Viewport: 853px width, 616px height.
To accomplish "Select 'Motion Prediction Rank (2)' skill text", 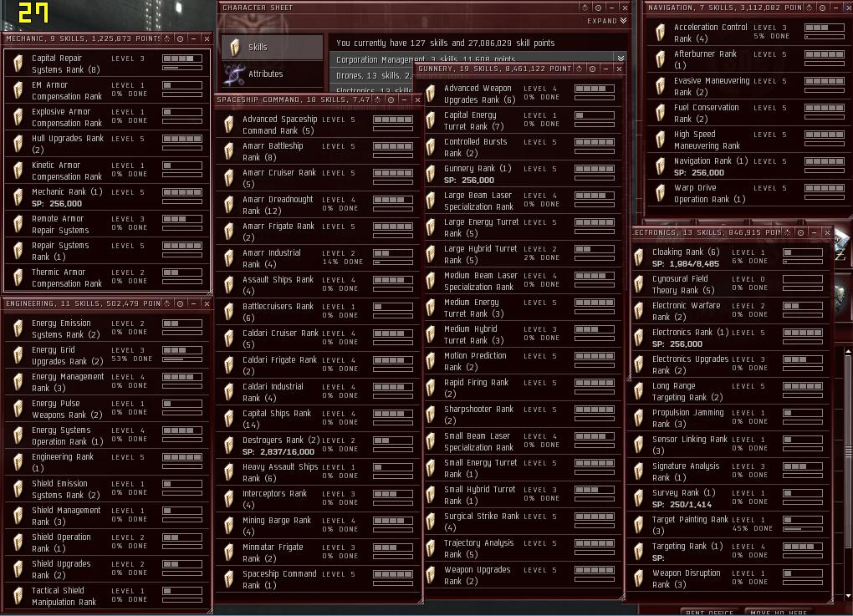I will (x=475, y=361).
